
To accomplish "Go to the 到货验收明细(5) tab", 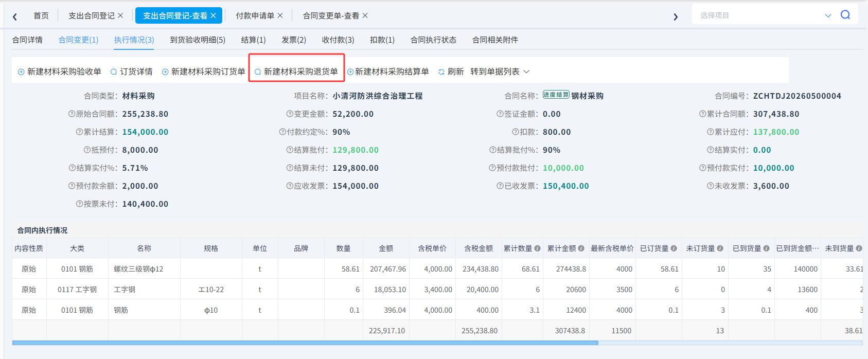I will 198,40.
